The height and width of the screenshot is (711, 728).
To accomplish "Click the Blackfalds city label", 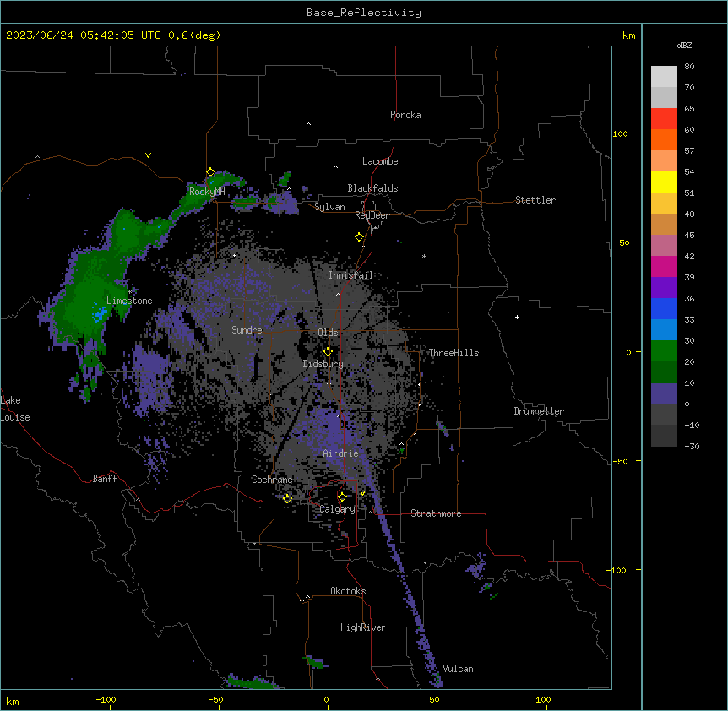I will pos(372,188).
